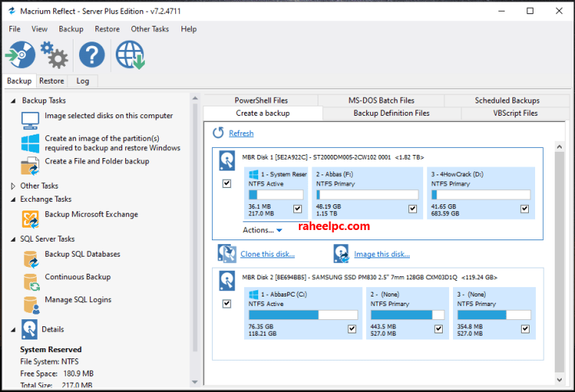This screenshot has height=392, width=575.
Task: Select the Create a backup tab
Action: [263, 113]
